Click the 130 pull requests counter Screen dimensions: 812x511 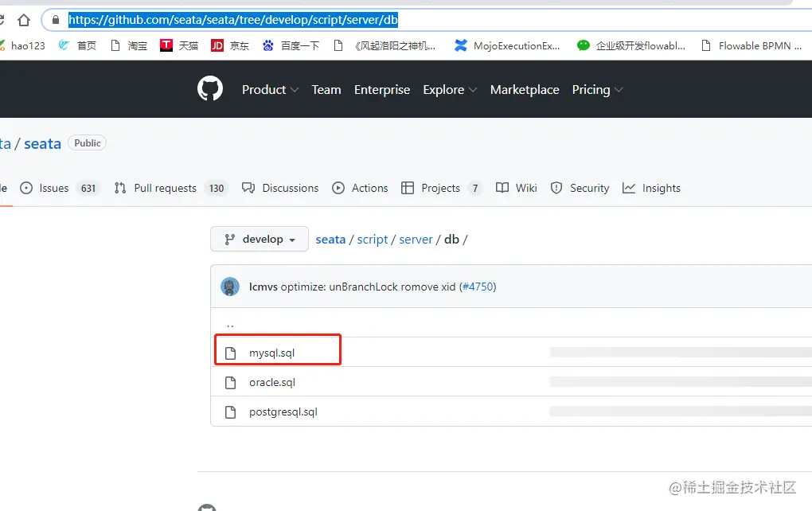tap(217, 189)
